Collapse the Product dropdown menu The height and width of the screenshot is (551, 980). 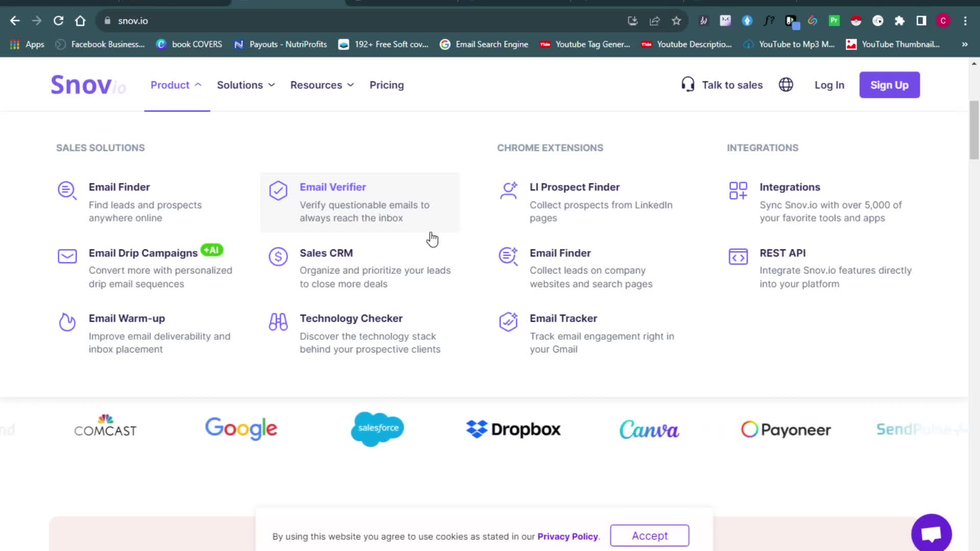176,85
